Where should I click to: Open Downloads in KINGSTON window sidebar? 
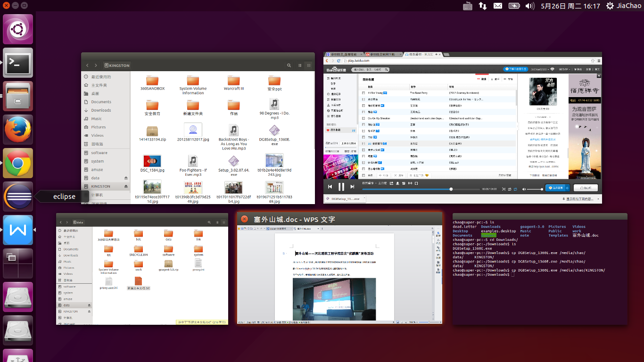click(x=101, y=110)
